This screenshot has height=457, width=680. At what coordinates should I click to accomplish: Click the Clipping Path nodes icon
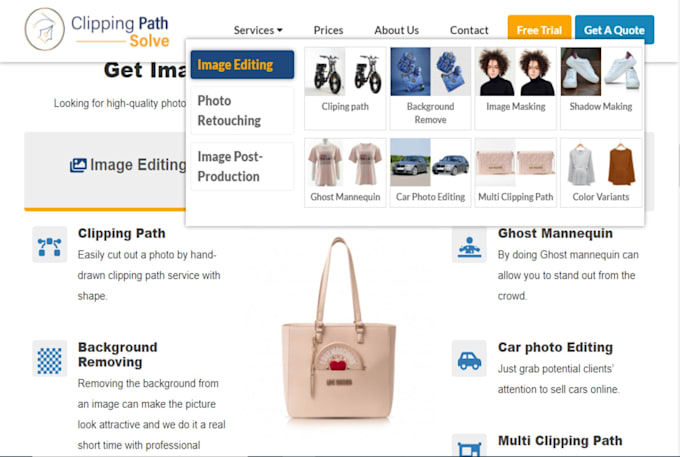pos(49,245)
